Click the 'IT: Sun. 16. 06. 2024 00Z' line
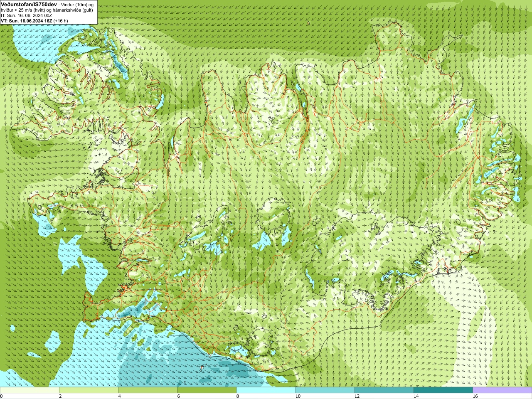 pyautogui.click(x=26, y=15)
